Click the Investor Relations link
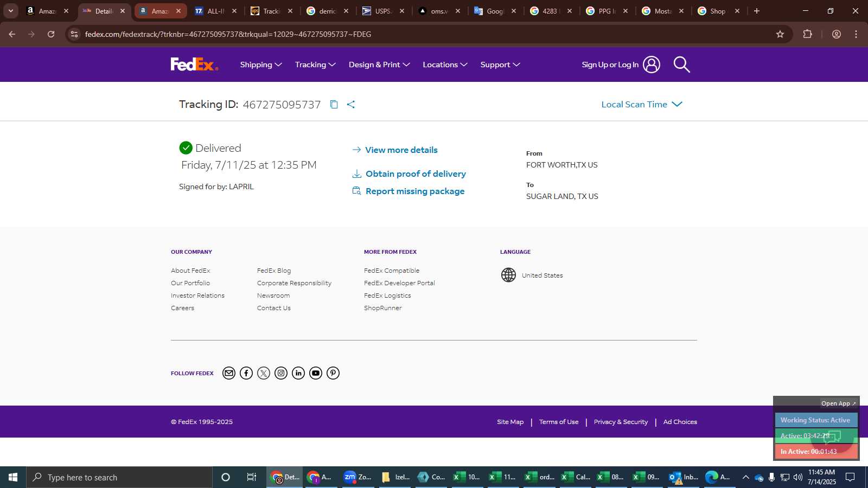868x488 pixels. tap(197, 296)
